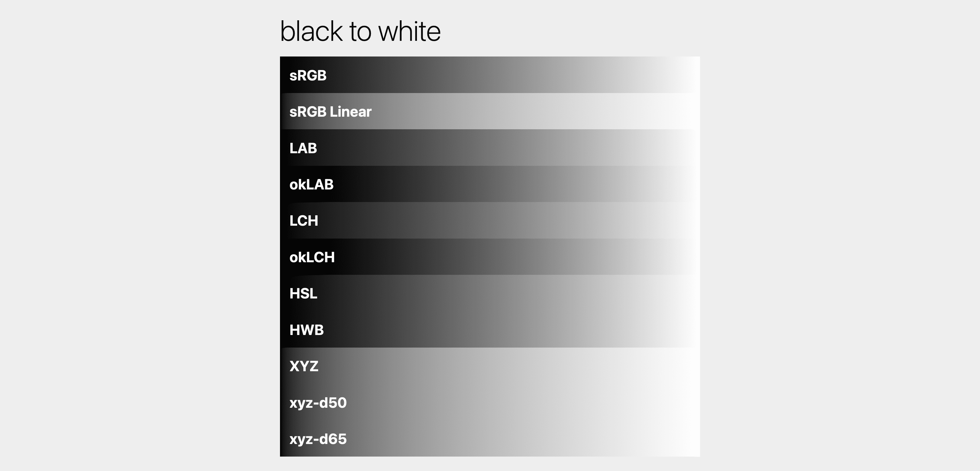Select the xyz-d50 gradient bar
This screenshot has width=980, height=471.
[490, 402]
